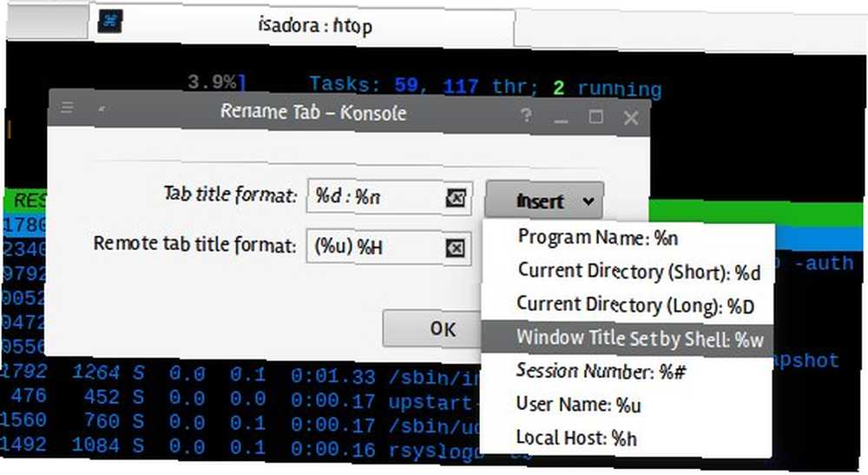
Task: Choose 'Current Directory (Long): %D'
Action: [628, 306]
